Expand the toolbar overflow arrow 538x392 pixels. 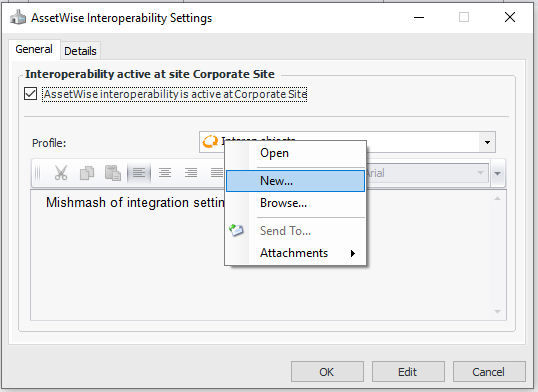[x=498, y=173]
